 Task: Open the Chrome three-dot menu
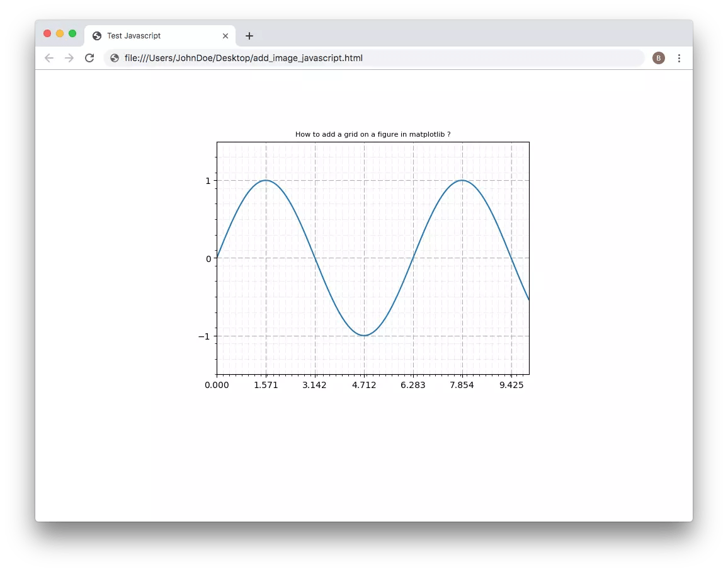point(679,58)
